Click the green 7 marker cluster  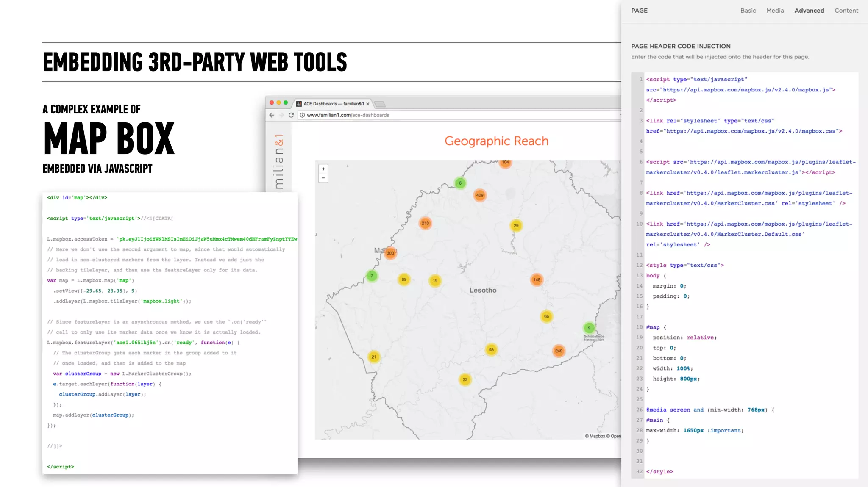(x=372, y=276)
